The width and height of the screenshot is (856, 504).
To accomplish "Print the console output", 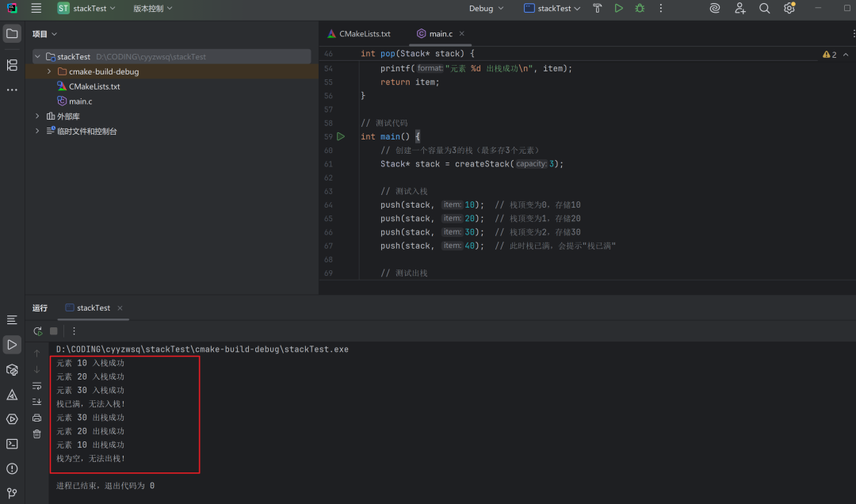I will 36,418.
